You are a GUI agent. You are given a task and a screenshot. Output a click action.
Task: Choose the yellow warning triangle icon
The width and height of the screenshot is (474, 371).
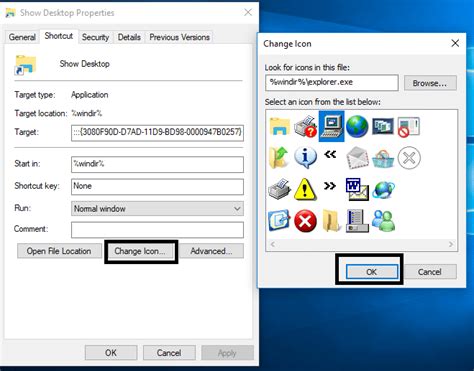click(x=305, y=189)
